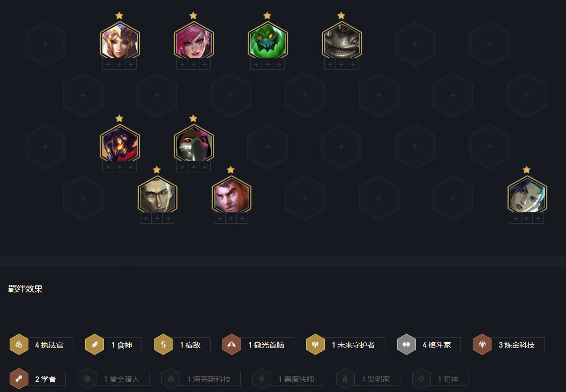Select the blonde Orianna champion hexagon
566x392 pixels.
pyautogui.click(x=120, y=40)
